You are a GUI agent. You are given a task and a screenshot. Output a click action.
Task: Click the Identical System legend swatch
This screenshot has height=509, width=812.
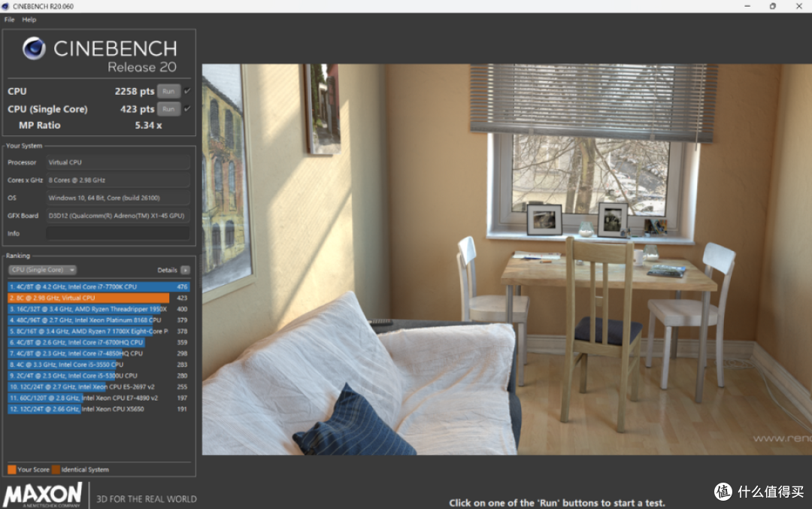coord(56,470)
